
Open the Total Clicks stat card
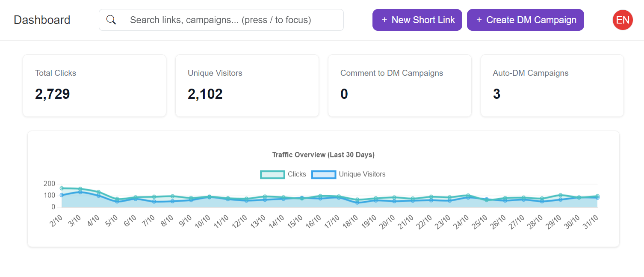click(95, 86)
